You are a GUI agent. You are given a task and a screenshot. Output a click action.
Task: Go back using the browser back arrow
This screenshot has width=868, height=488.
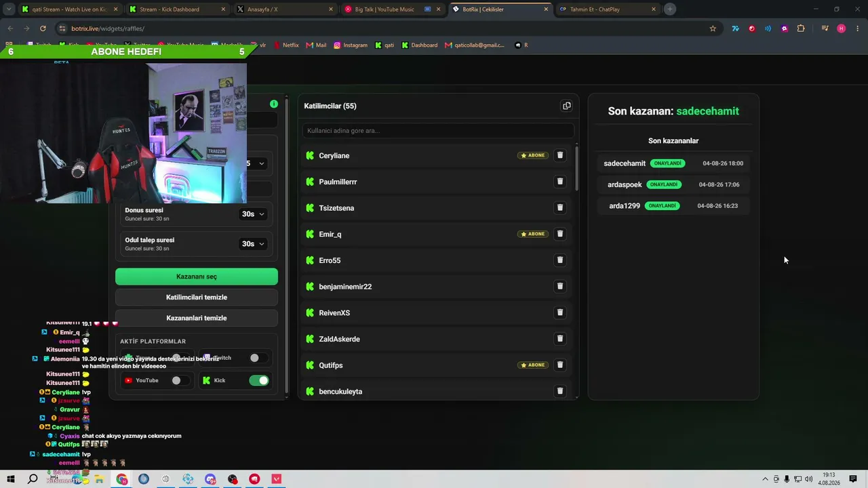click(x=10, y=28)
